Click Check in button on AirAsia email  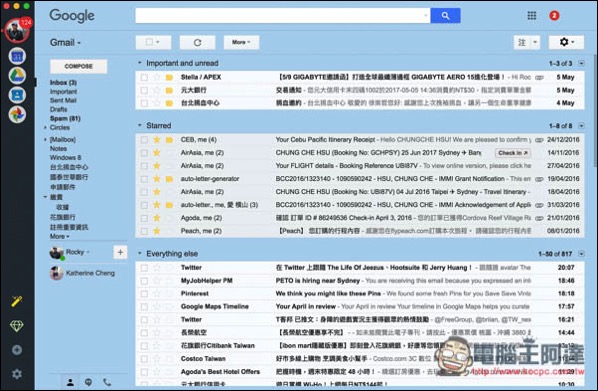513,153
